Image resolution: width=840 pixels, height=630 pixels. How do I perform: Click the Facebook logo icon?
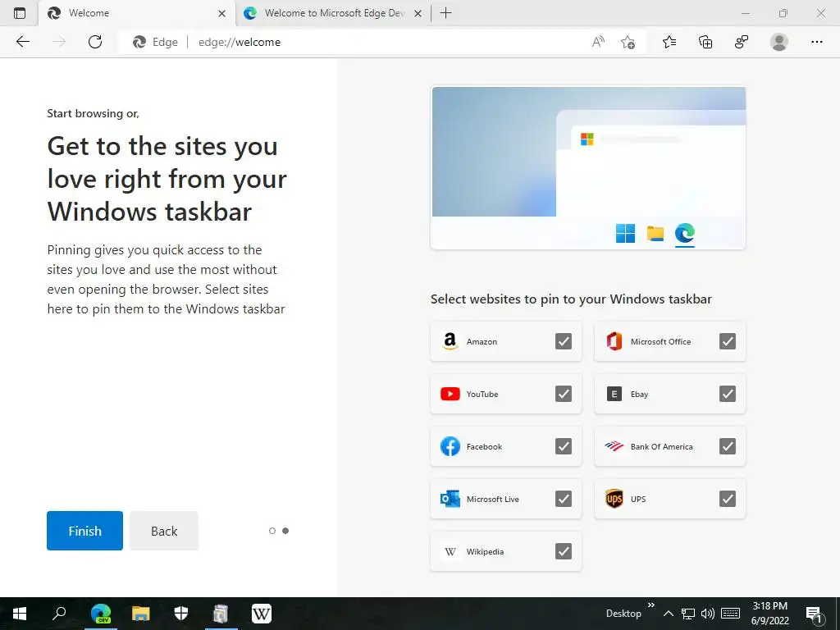pos(450,446)
